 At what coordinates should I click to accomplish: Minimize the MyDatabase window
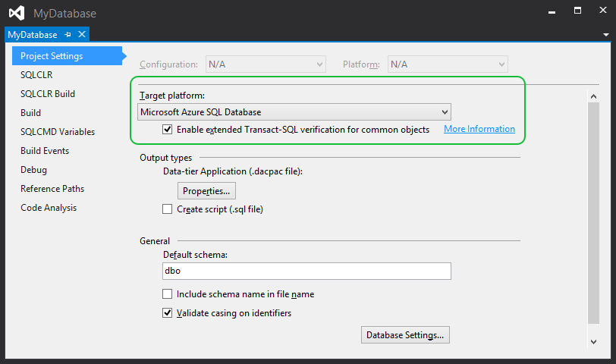coord(552,12)
